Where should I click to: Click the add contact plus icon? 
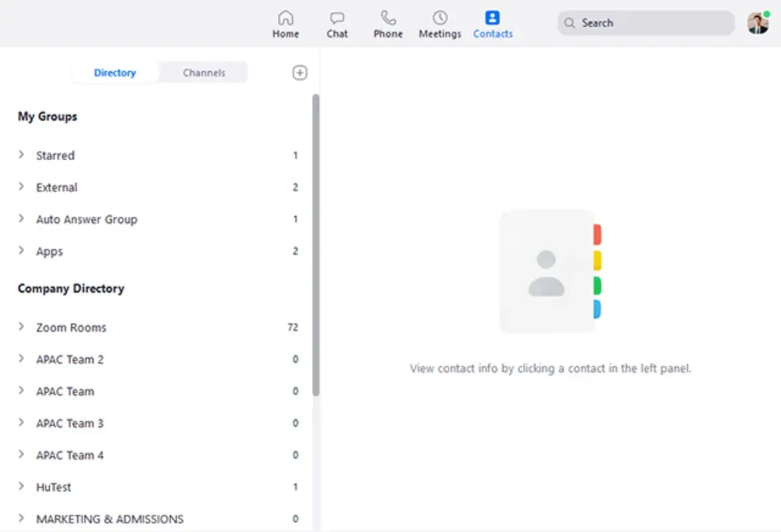pos(299,72)
